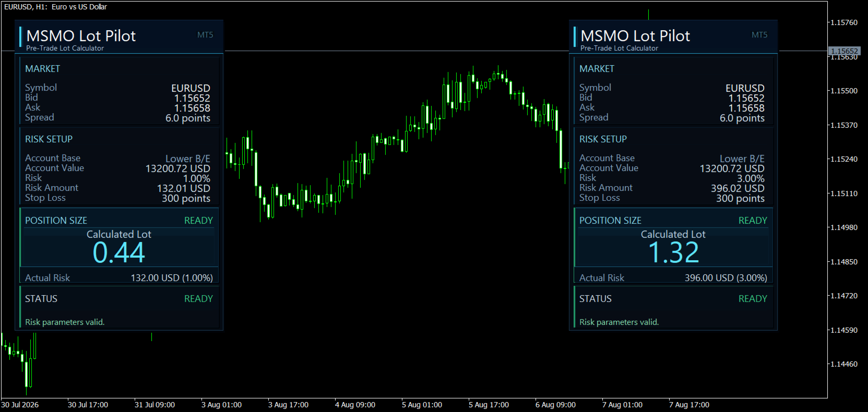Click the 7 Aug 17:00 label on time axis
868x412 pixels.
[689, 405]
